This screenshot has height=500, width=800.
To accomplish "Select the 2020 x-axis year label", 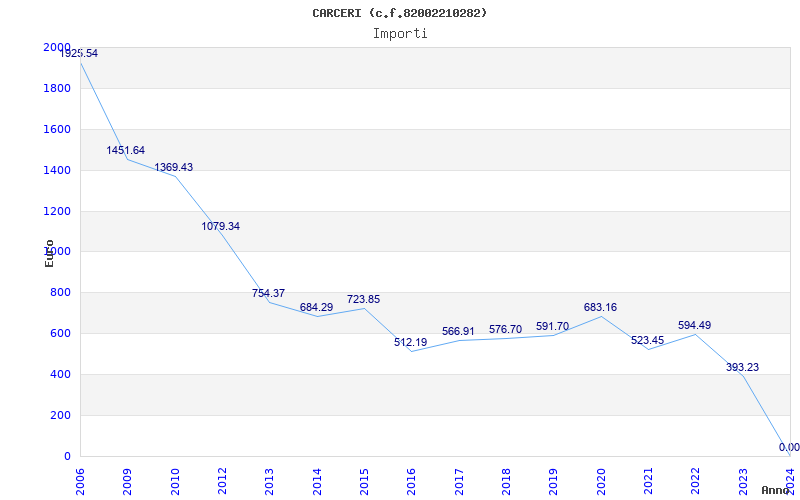I will point(601,483).
